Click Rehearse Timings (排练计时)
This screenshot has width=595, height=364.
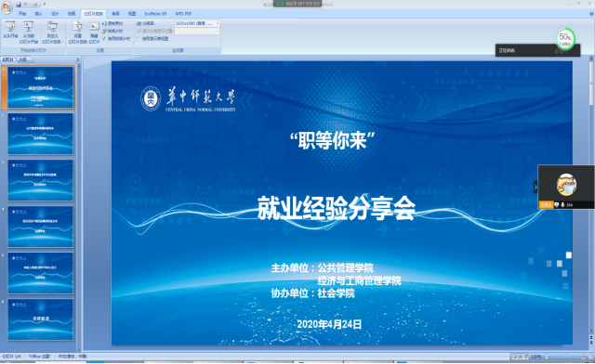(112, 31)
